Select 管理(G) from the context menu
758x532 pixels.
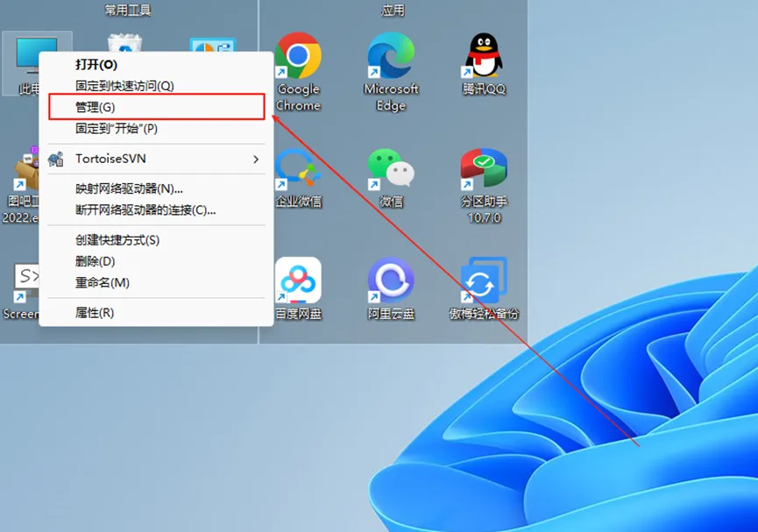point(156,107)
